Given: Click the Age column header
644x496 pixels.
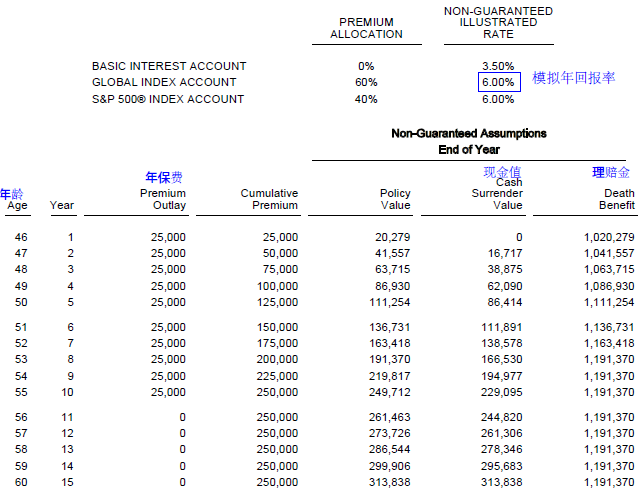Looking at the screenshot, I should [x=17, y=205].
